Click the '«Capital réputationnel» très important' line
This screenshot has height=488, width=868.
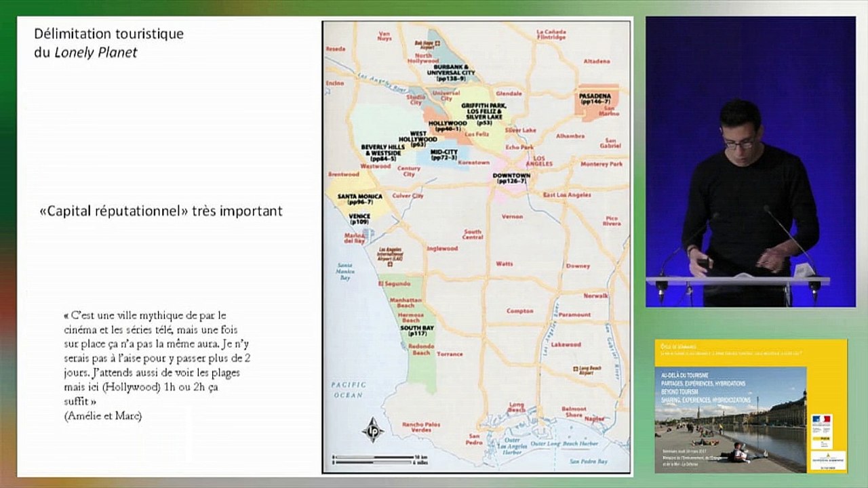[x=161, y=211]
